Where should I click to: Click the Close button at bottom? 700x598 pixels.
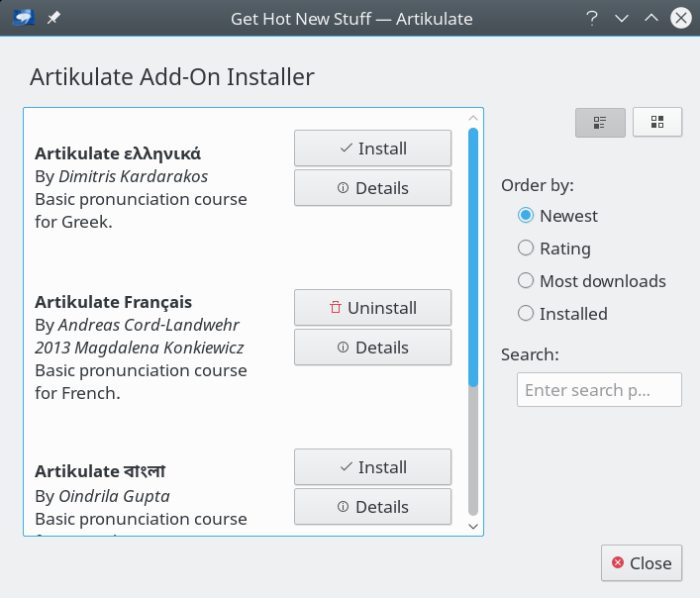(x=642, y=562)
